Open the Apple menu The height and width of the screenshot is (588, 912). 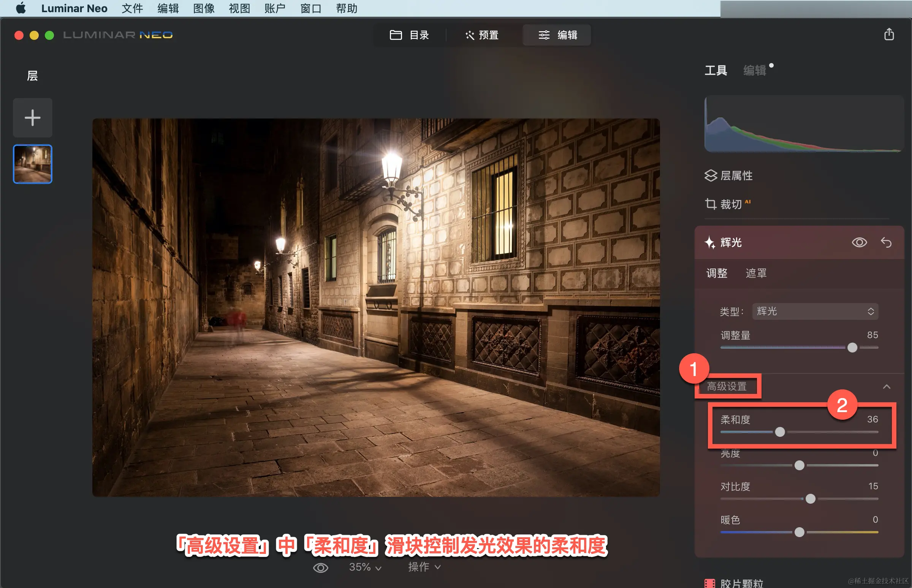[21, 8]
